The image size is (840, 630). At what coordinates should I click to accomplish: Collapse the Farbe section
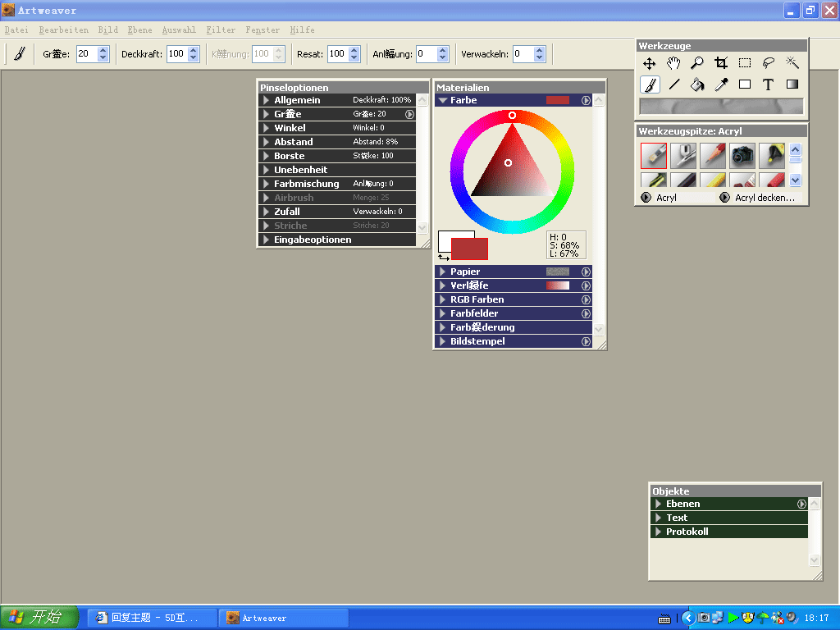point(442,100)
